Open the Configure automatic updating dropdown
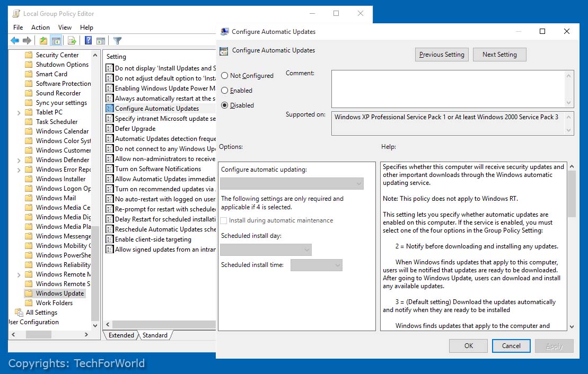 pyautogui.click(x=292, y=184)
